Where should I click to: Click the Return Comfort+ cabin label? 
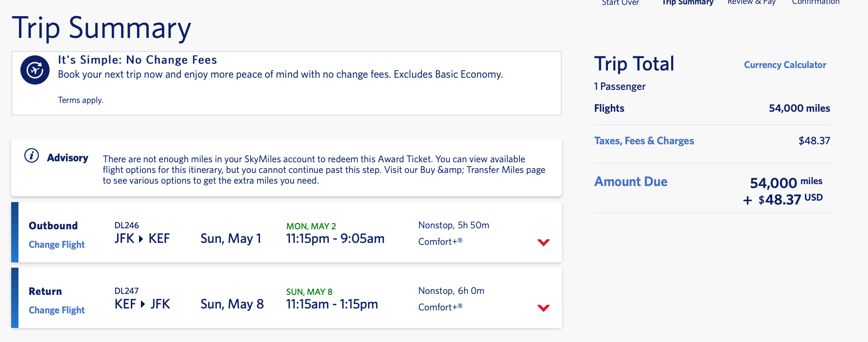[440, 307]
